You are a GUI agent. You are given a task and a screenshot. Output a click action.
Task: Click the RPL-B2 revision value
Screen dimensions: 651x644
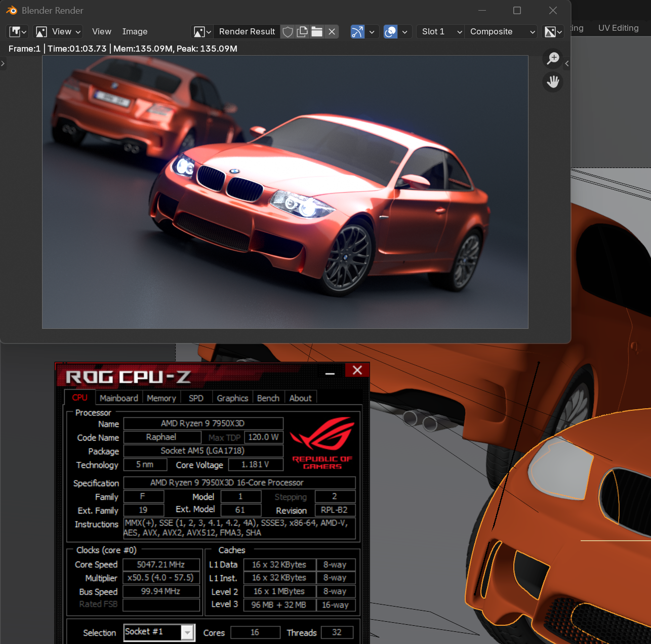pyautogui.click(x=335, y=510)
